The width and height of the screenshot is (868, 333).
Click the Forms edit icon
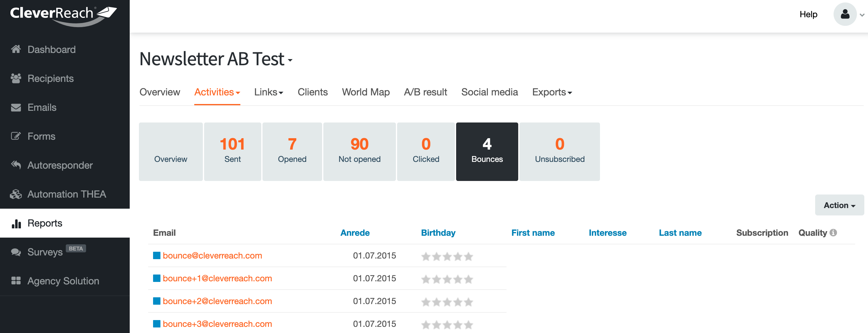click(16, 136)
